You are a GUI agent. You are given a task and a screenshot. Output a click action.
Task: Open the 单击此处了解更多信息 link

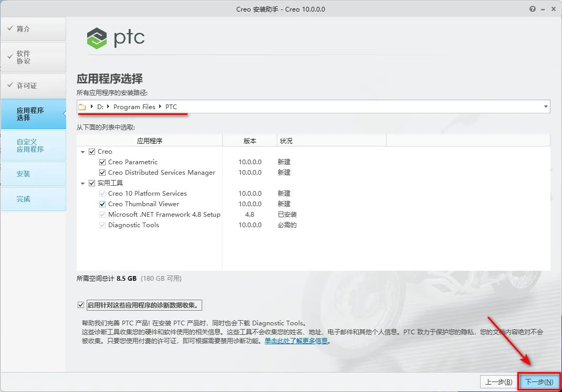tap(296, 341)
